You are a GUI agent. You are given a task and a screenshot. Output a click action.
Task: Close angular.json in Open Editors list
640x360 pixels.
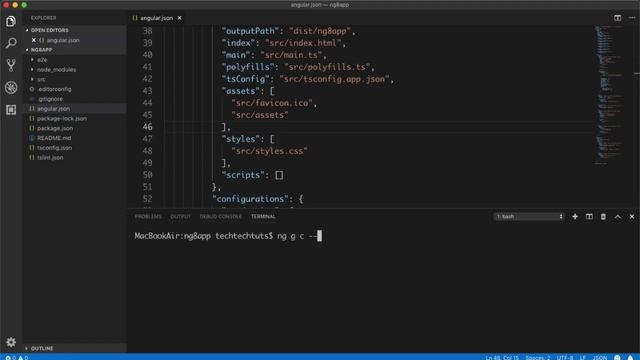(x=33, y=40)
